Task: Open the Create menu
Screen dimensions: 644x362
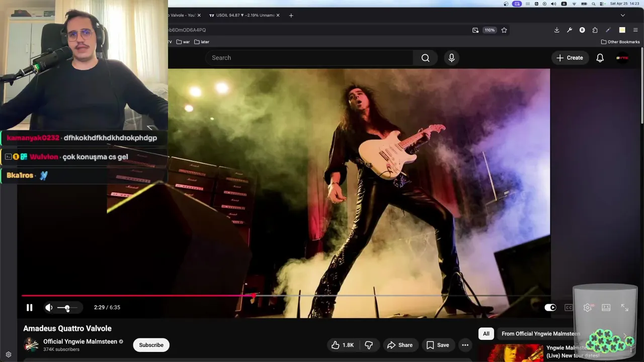Action: pyautogui.click(x=570, y=58)
